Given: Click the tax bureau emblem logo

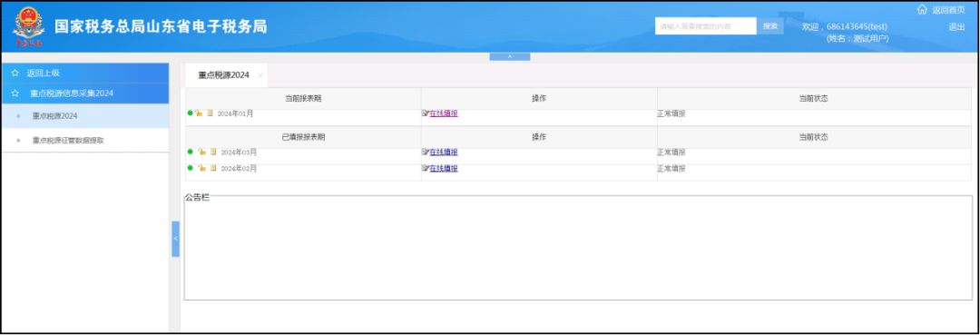Looking at the screenshot, I should coord(28,26).
